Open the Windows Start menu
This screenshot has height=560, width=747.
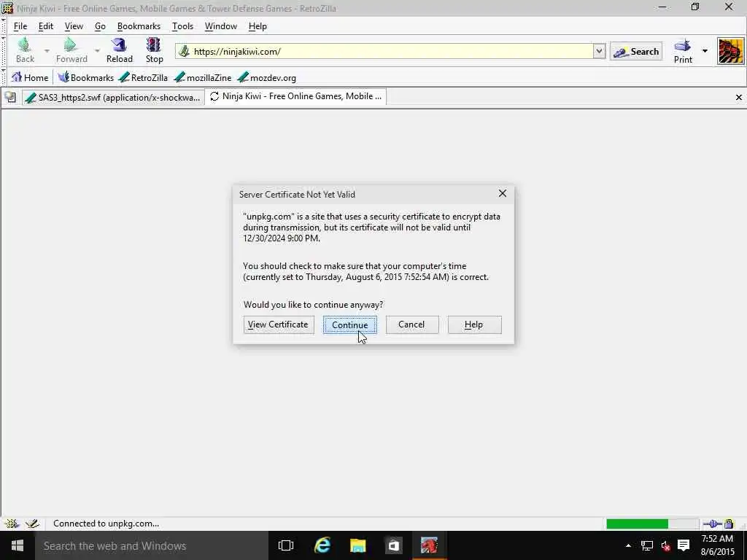point(18,545)
